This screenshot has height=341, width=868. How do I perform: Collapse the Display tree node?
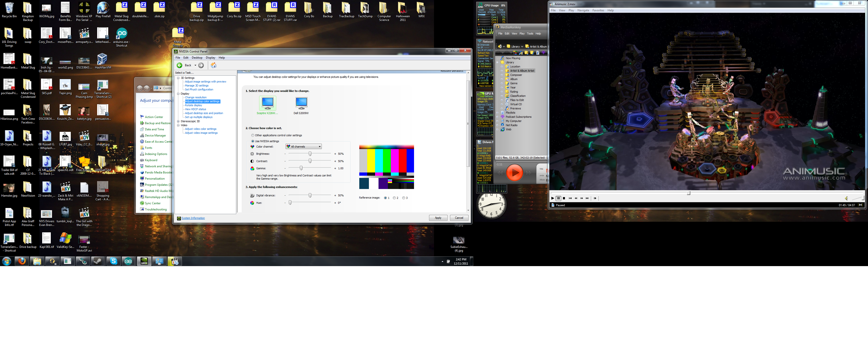(x=178, y=94)
